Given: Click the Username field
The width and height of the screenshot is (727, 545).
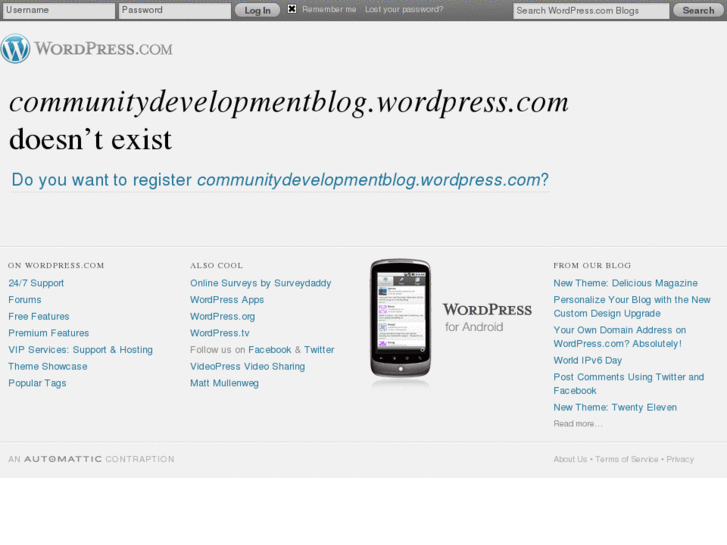Looking at the screenshot, I should 59,10.
